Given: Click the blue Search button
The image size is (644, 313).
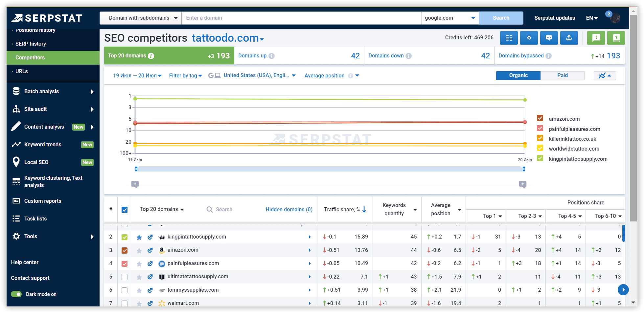Looking at the screenshot, I should pyautogui.click(x=501, y=18).
